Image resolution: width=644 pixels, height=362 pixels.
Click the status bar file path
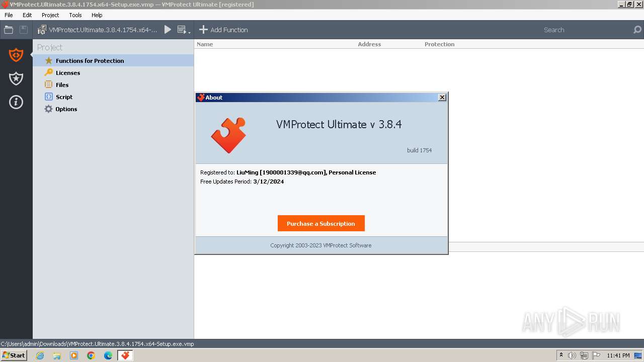[x=98, y=344]
